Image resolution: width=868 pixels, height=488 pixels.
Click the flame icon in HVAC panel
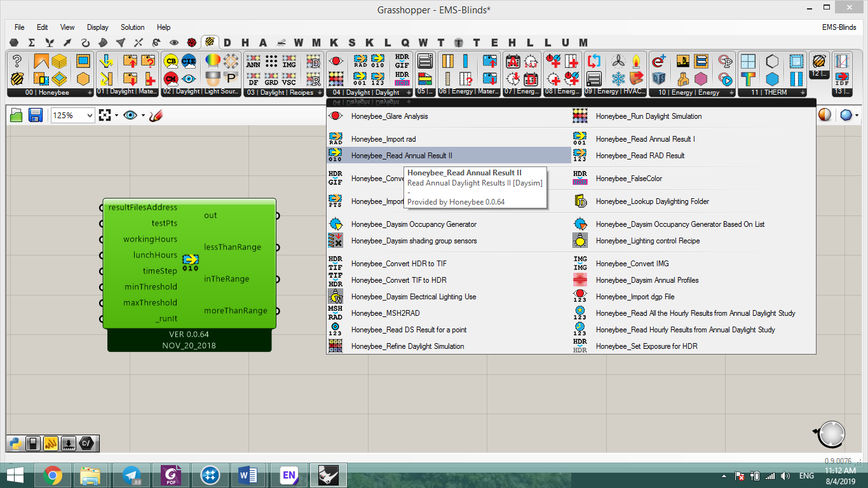pos(636,62)
